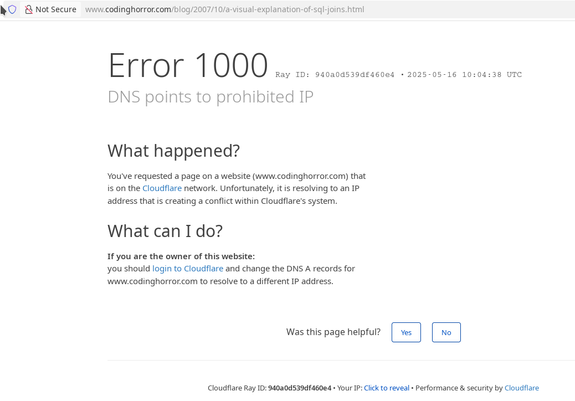This screenshot has width=575, height=401.
Task: Click the 'DNS points to prohibited IP' subtitle
Action: pos(210,97)
